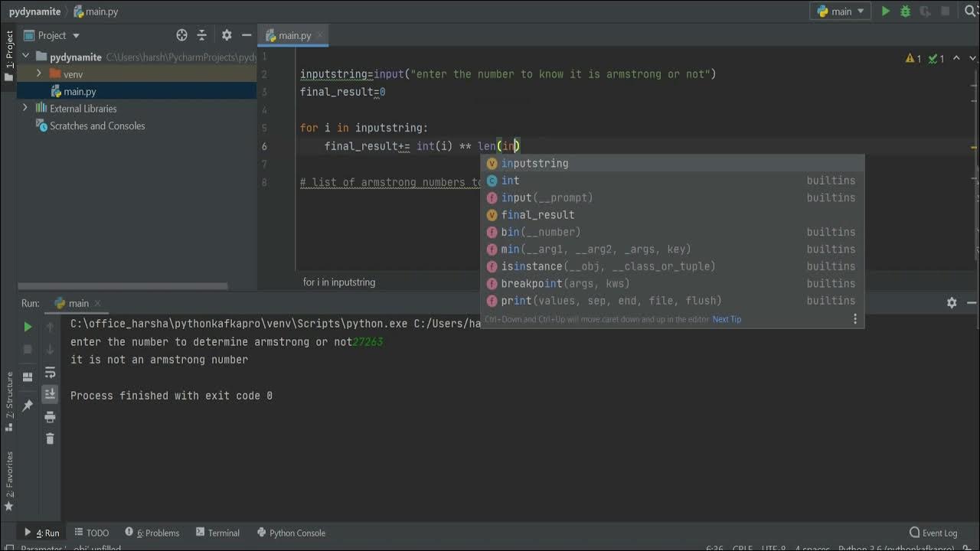Click main.py in the top breadcrumb
The width and height of the screenshot is (980, 551).
click(x=96, y=11)
